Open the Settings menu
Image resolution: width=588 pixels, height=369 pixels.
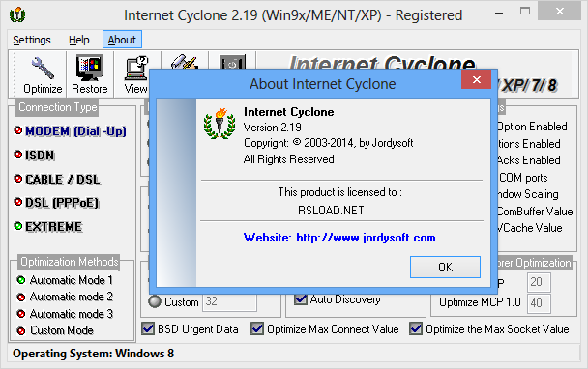32,40
